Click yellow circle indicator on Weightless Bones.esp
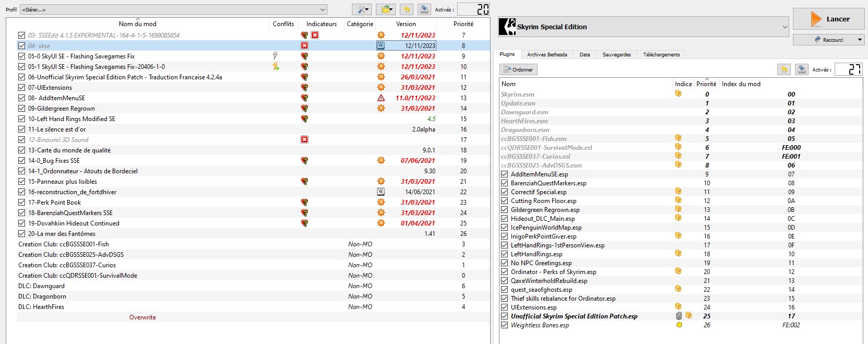Image resolution: width=868 pixels, height=344 pixels. pyautogui.click(x=679, y=325)
